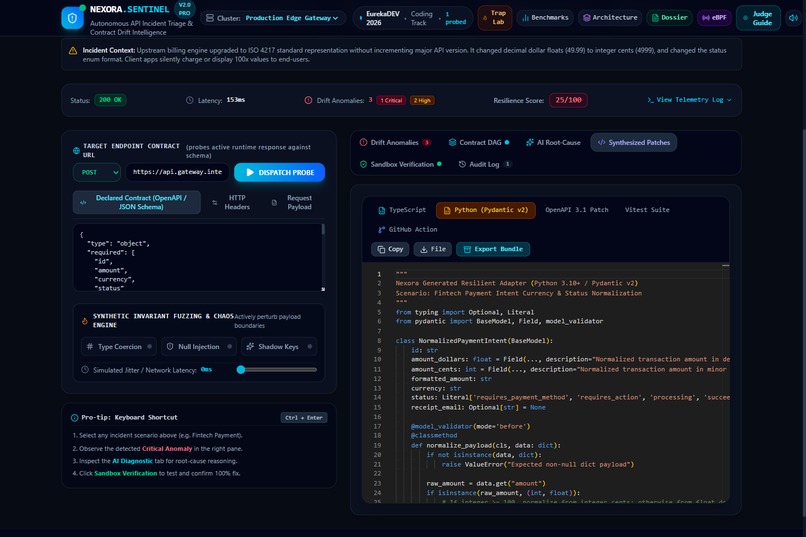Click inside the JSON schema text area

pos(197,257)
